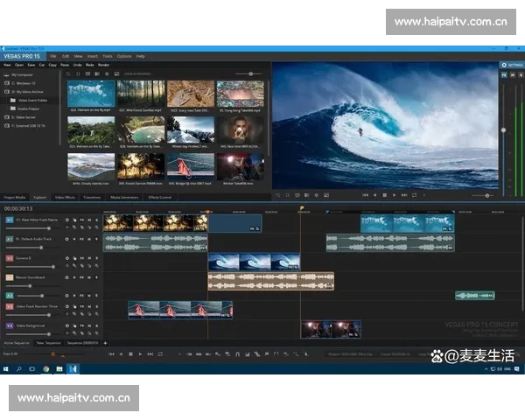Open the Tools menu
Screen dimensions: 525x420
[x=107, y=56]
